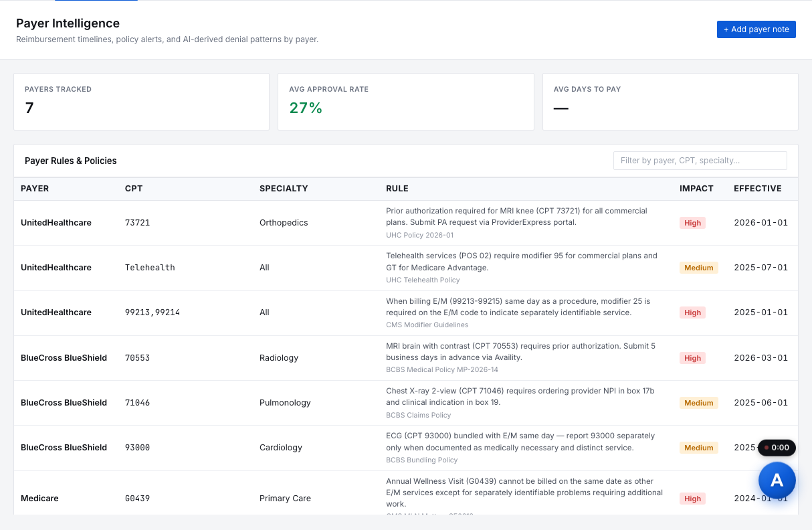812x530 pixels.
Task: Click Medium badge in the 93000 row
Action: click(x=698, y=448)
